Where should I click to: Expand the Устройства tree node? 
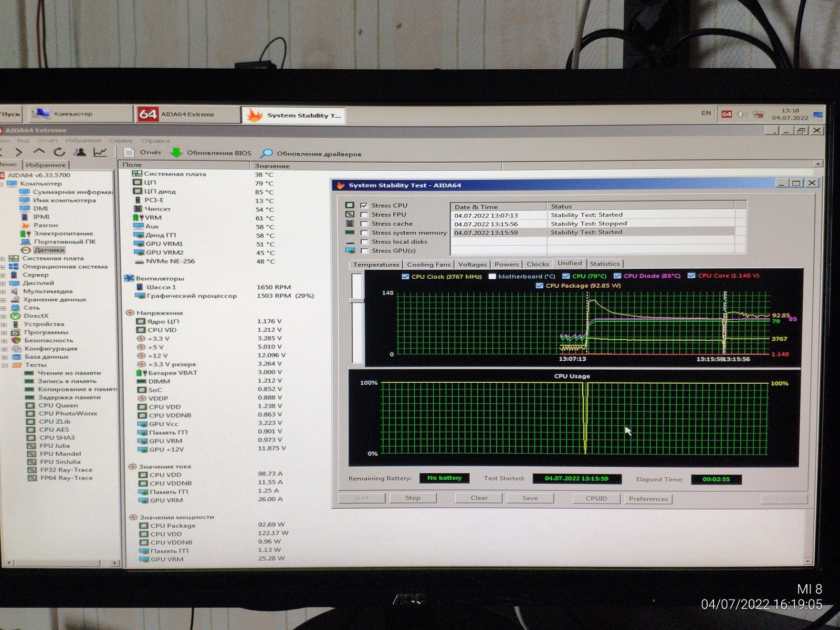[3, 324]
